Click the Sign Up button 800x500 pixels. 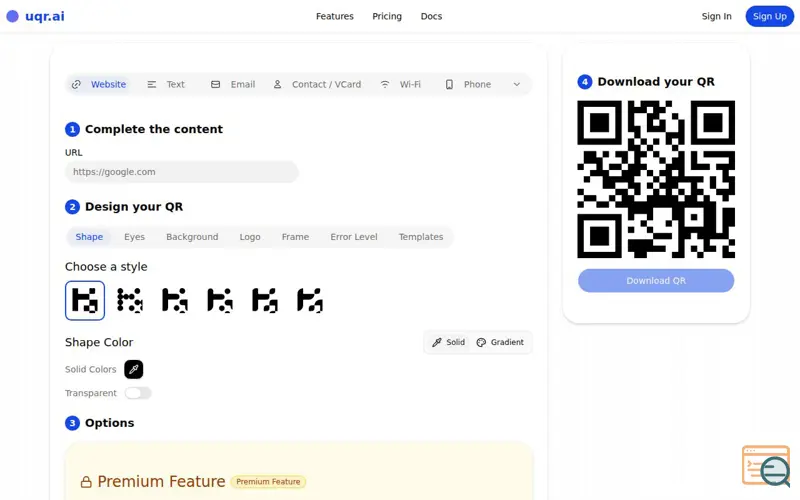(x=769, y=16)
